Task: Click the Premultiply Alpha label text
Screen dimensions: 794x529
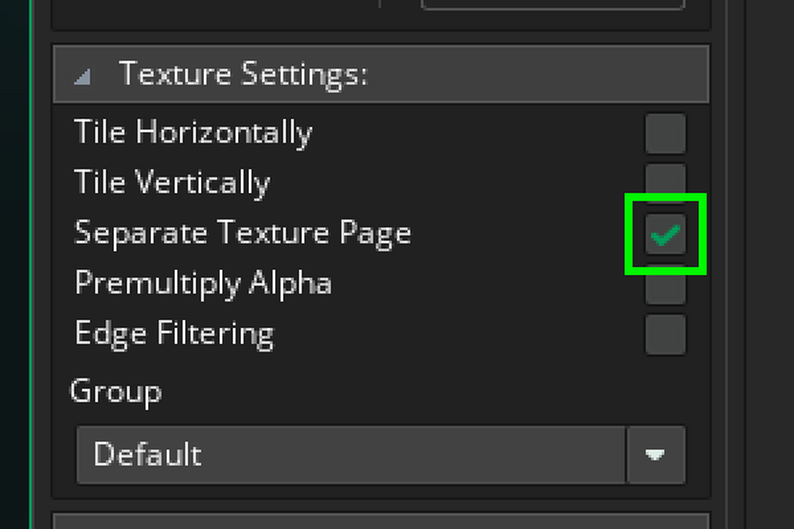Action: 203,283
